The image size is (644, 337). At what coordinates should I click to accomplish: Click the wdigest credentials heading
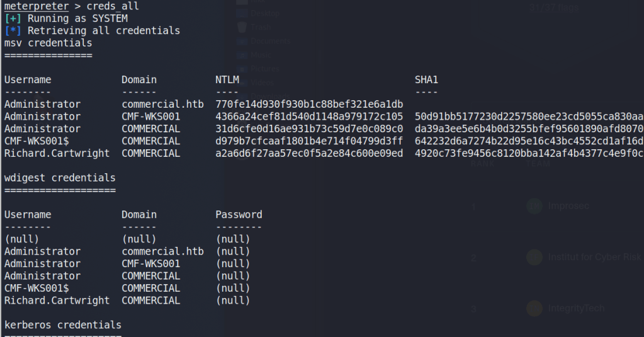pyautogui.click(x=60, y=178)
